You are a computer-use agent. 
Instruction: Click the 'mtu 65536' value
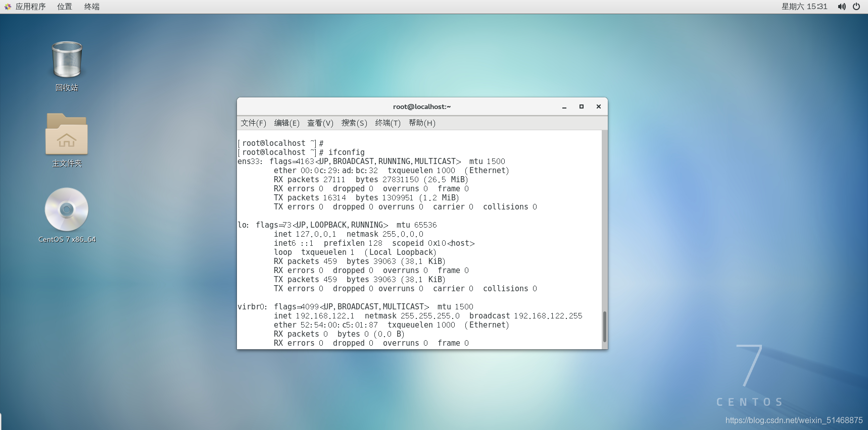(x=416, y=225)
